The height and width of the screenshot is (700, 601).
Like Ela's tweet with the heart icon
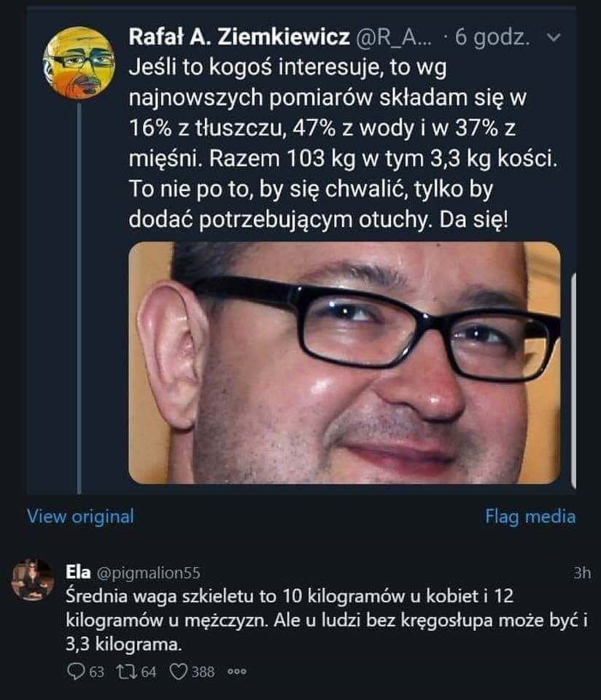tap(179, 672)
